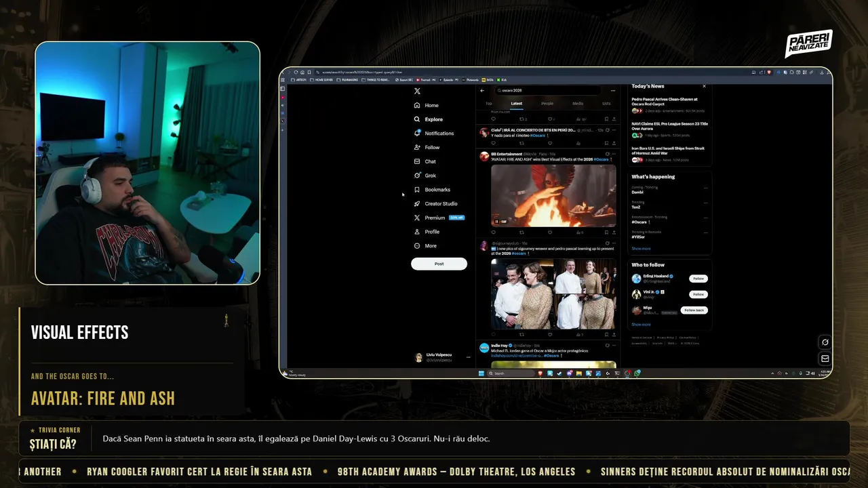
Task: Switch to the Lists tab
Action: point(606,104)
